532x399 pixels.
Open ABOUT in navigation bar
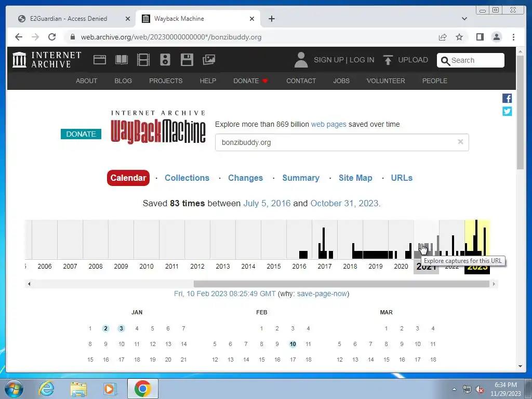click(x=87, y=81)
